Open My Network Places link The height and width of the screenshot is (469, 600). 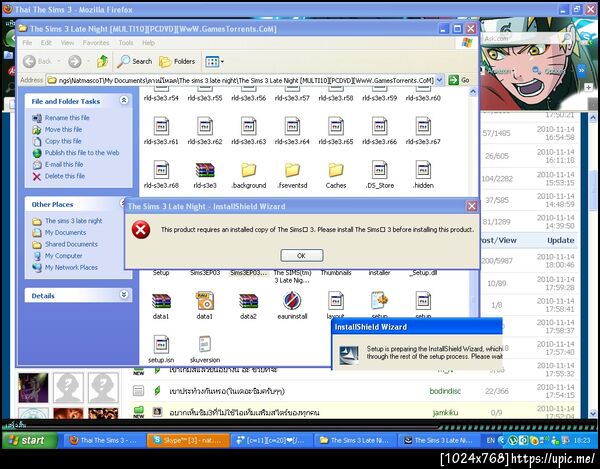coord(71,267)
